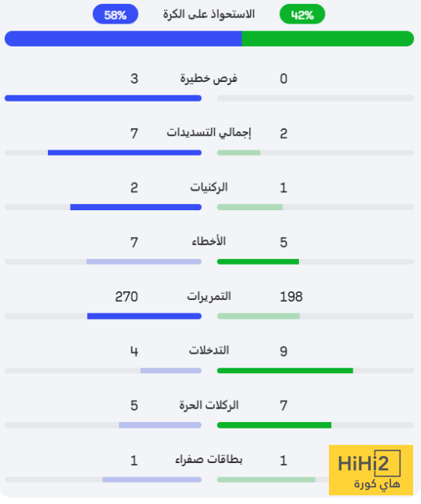
Task: Click the فرص خطيرة stat label
Action: pos(209,79)
